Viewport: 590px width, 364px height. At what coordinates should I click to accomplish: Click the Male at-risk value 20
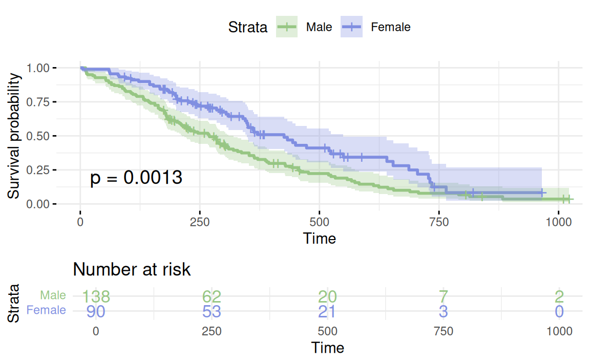(x=328, y=296)
